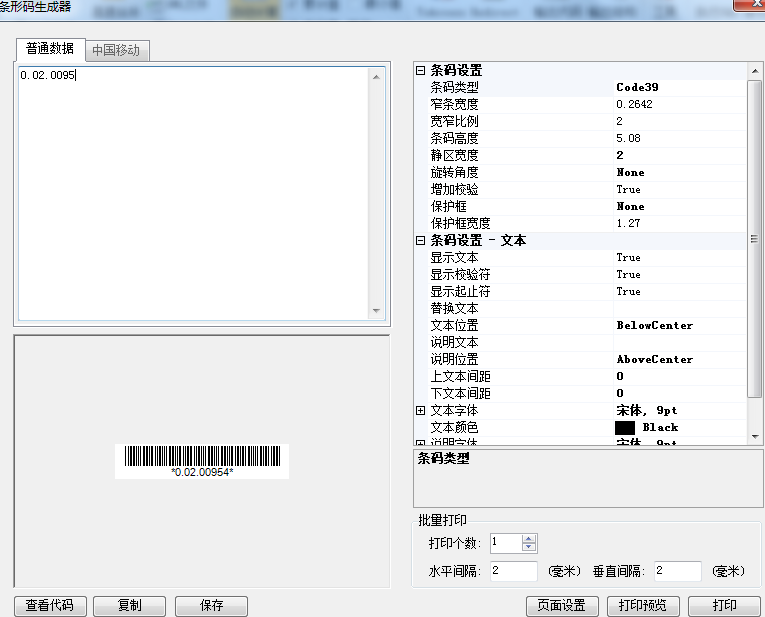Click the 打印个数 input field
765x617 pixels.
506,543
